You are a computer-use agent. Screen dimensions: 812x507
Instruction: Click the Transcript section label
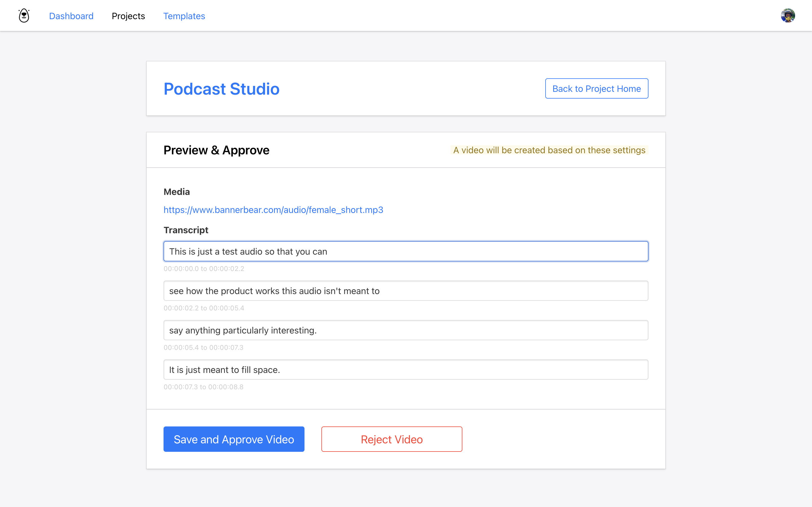coord(186,230)
